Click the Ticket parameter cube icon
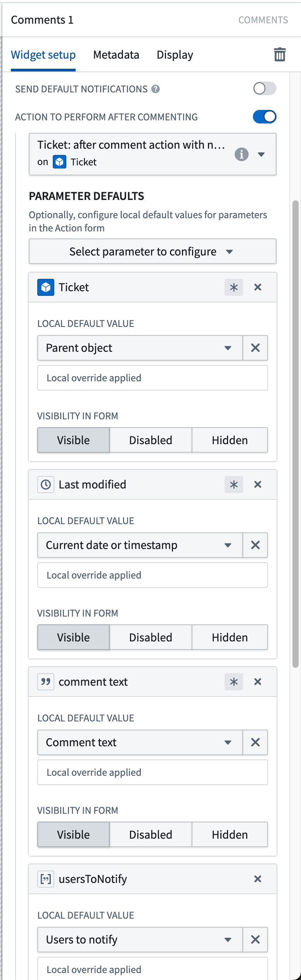301x980 pixels. (x=46, y=287)
